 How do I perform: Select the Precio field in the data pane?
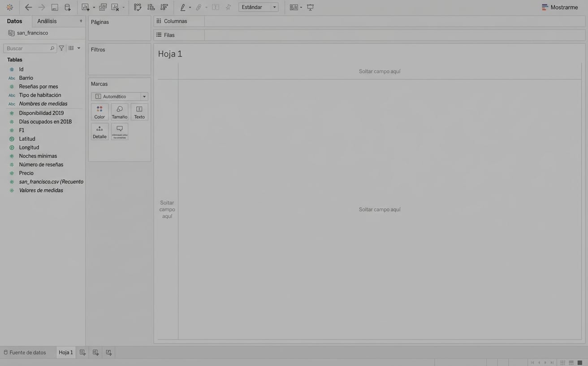click(x=26, y=173)
